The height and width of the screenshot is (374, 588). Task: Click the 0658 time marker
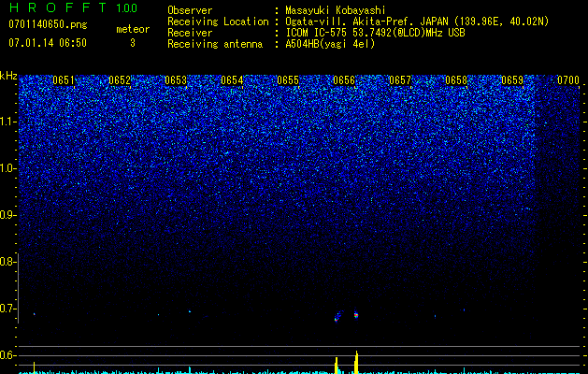pyautogui.click(x=456, y=80)
